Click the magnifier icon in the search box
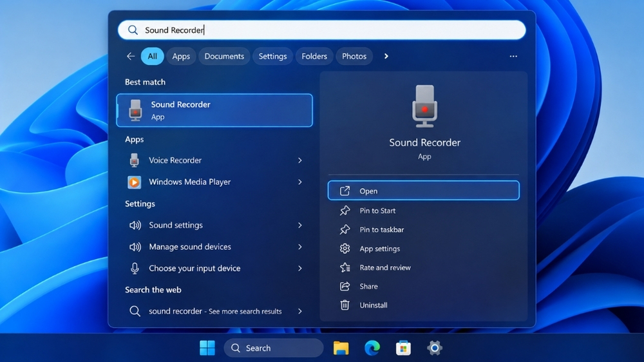644x362 pixels. coord(133,30)
